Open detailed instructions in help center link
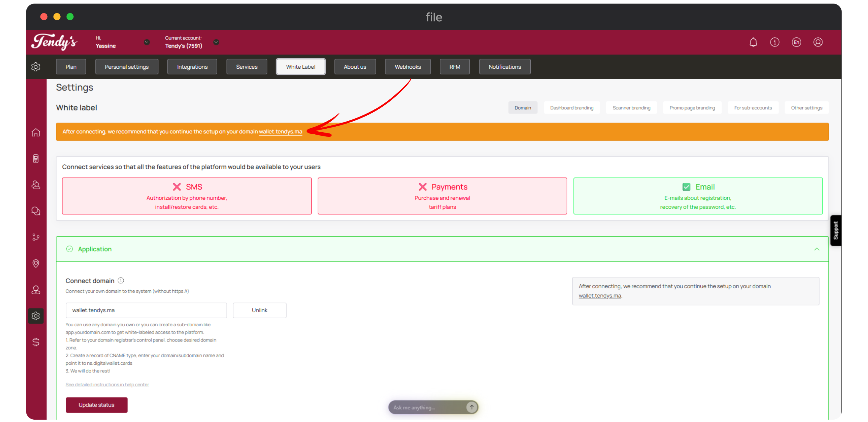The width and height of the screenshot is (868, 422). click(107, 385)
